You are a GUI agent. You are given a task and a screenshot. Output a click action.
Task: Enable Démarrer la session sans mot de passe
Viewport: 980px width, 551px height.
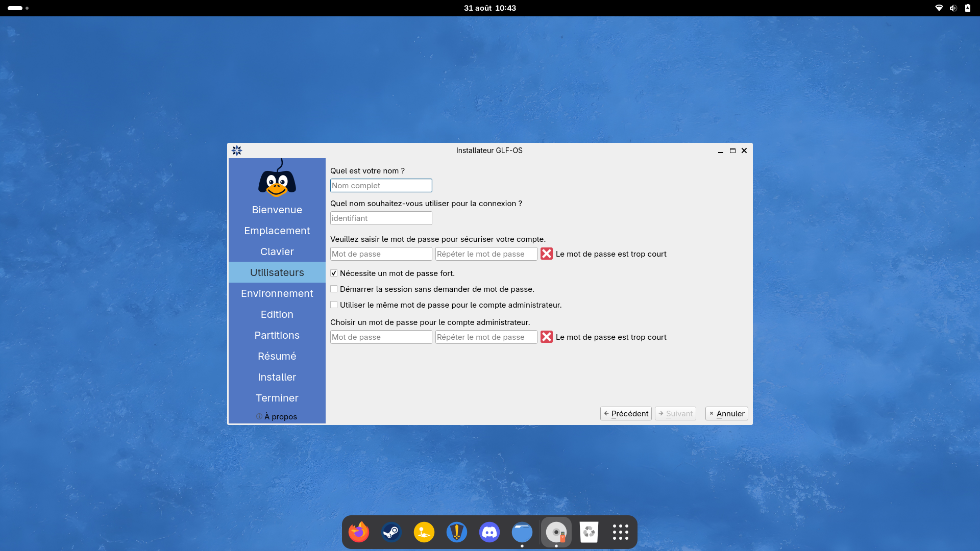point(334,289)
